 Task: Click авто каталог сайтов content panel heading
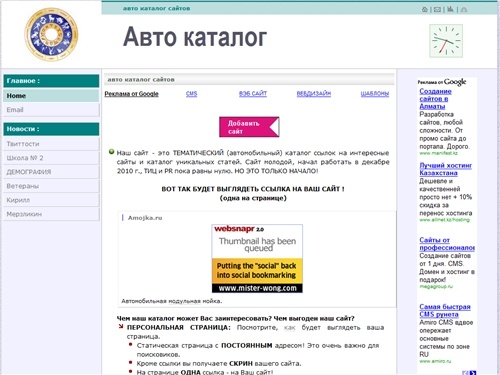click(x=141, y=80)
